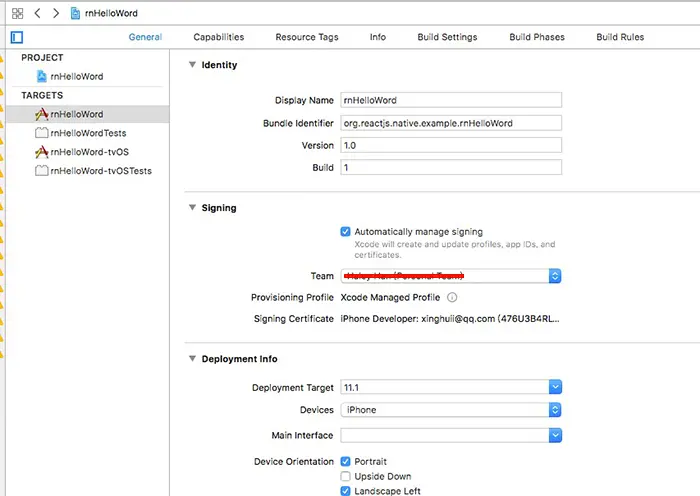Click the empty Main Interface field

coord(445,435)
